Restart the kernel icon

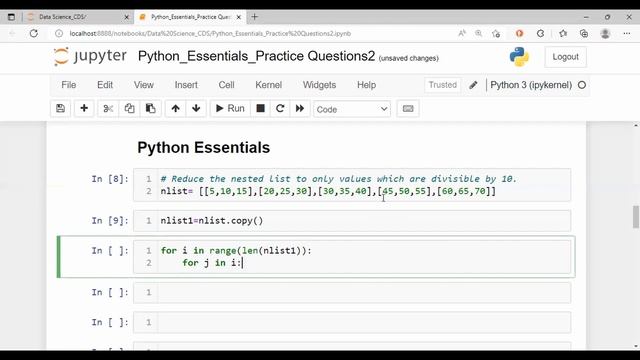280,109
